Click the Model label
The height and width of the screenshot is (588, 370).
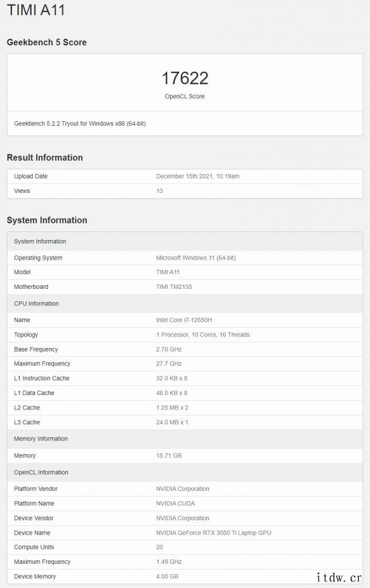pos(22,272)
